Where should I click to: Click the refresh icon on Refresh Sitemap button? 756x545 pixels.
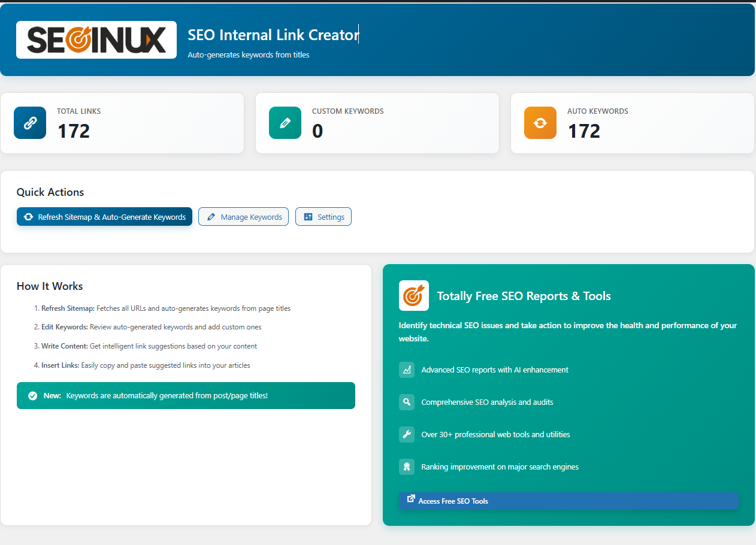[29, 216]
